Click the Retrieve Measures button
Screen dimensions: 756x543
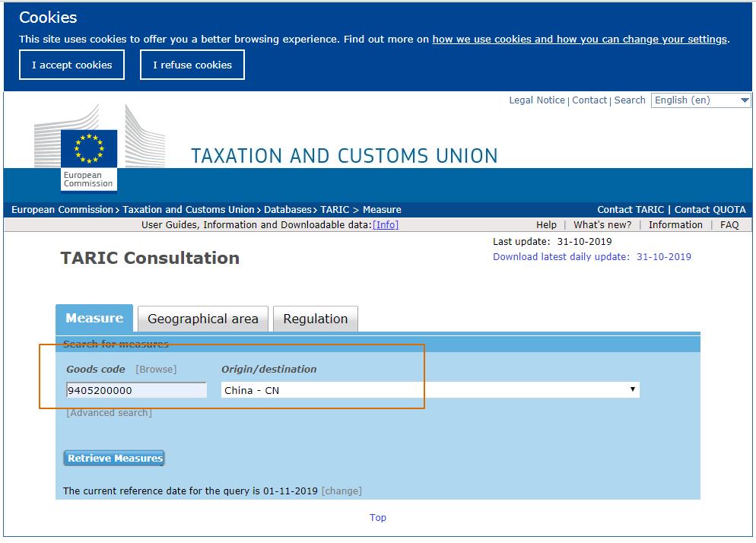tap(114, 459)
